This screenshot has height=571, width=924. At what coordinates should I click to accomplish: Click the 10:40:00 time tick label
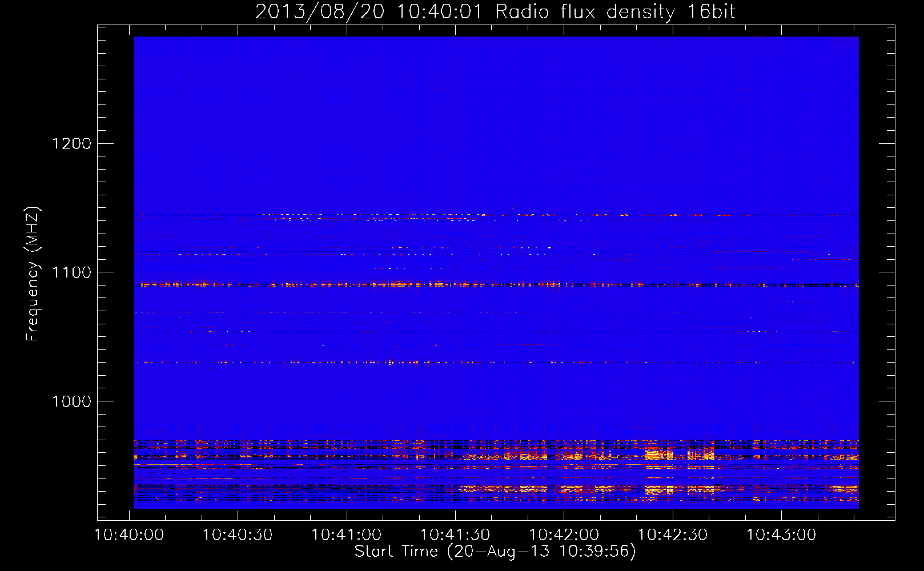[129, 535]
